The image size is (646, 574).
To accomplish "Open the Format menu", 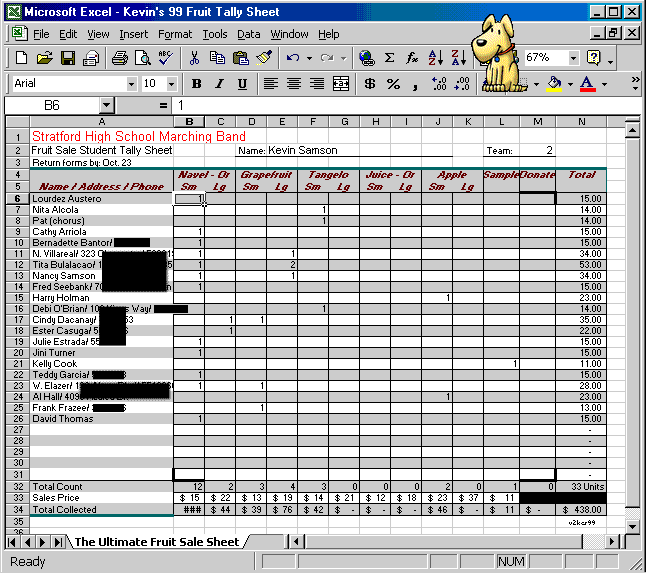I will pyautogui.click(x=175, y=34).
